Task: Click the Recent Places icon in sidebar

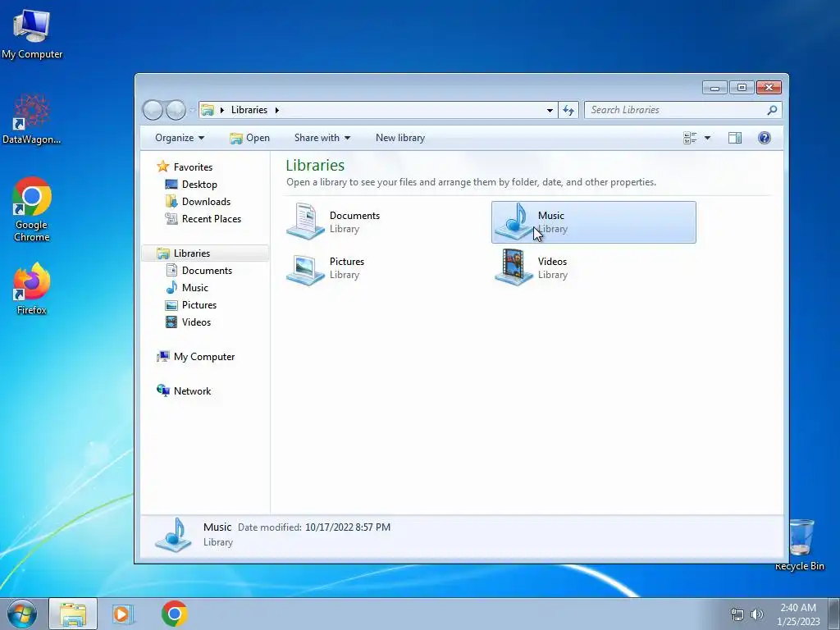Action: click(171, 218)
